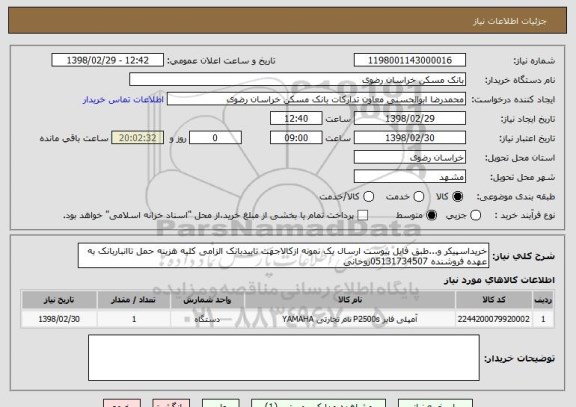Select متوسط purchase process type
Image resolution: width=576 pixels, height=407 pixels.
point(431,216)
